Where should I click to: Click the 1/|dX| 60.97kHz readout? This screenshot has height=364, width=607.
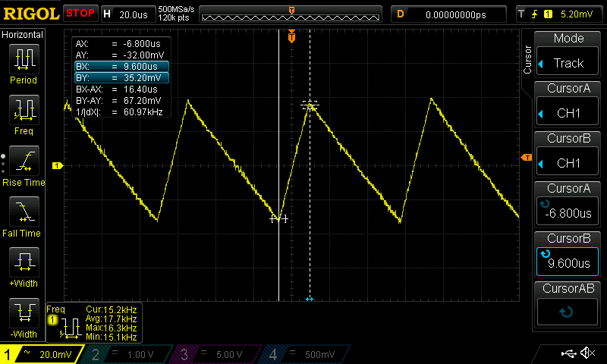point(119,112)
